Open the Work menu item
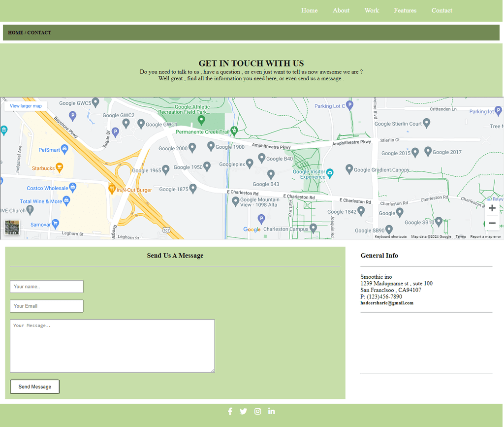This screenshot has height=427, width=504. click(x=372, y=11)
